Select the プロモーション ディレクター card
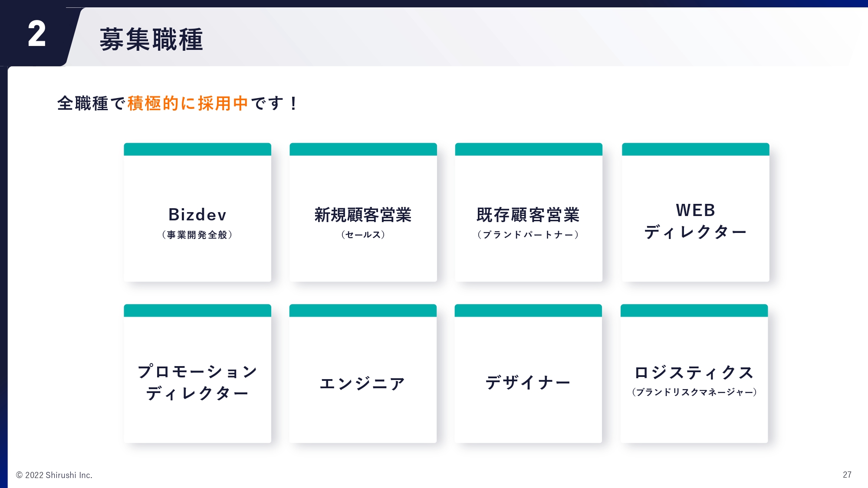868x488 pixels. (x=197, y=373)
